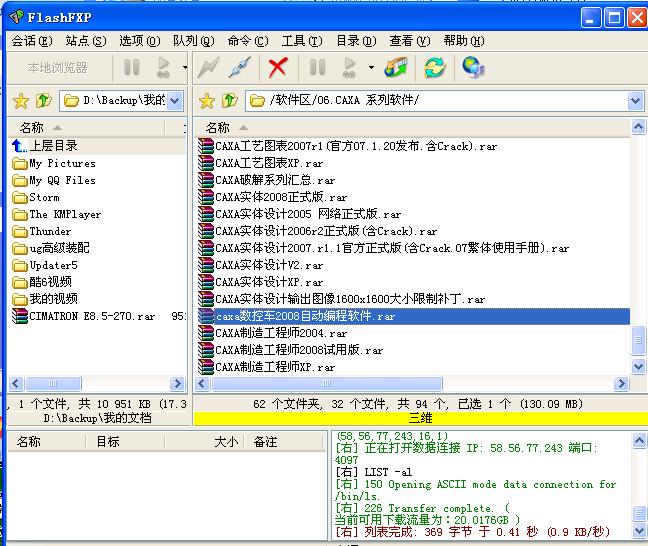
Task: Click the 本地浏览器 toolbar button
Action: 57,67
